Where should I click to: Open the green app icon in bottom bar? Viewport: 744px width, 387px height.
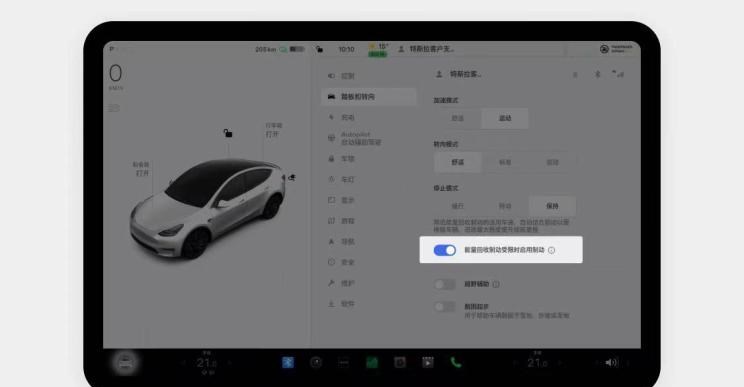372,363
